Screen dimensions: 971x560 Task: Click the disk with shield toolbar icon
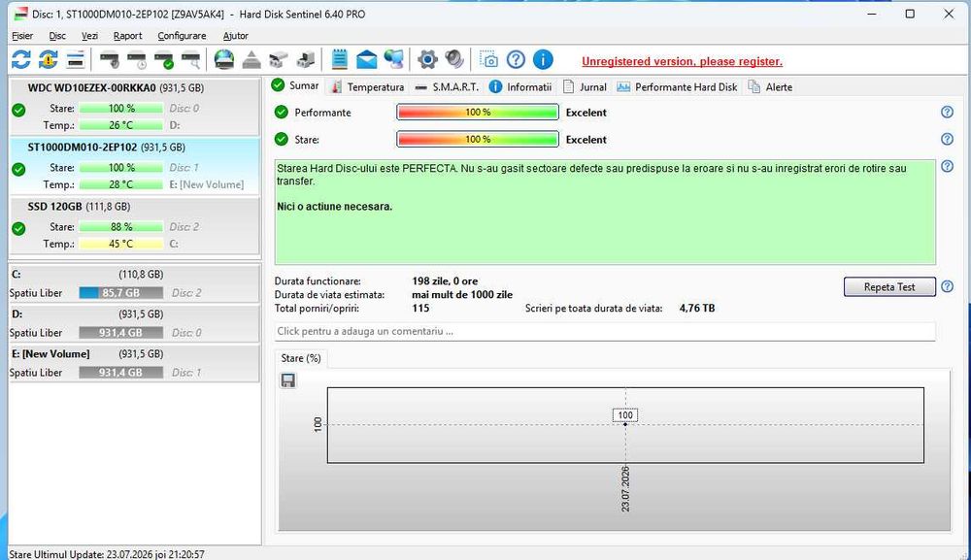click(110, 60)
